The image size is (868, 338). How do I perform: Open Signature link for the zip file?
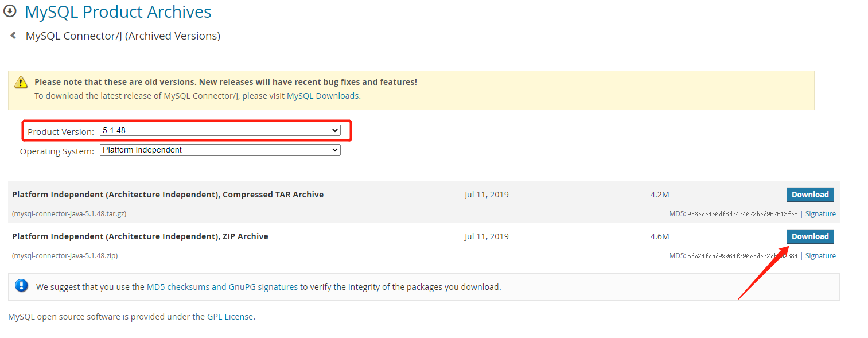[820, 256]
